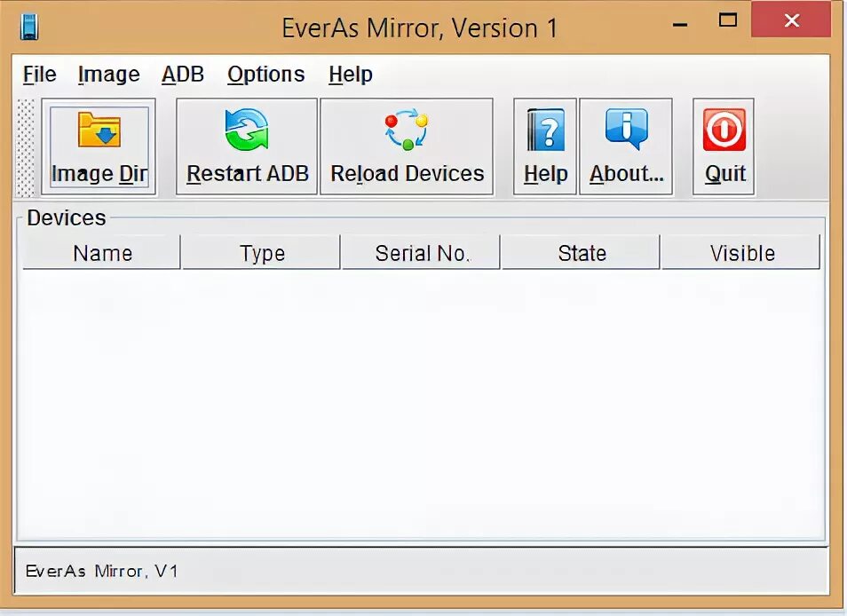Open the ADB menu

(x=183, y=75)
